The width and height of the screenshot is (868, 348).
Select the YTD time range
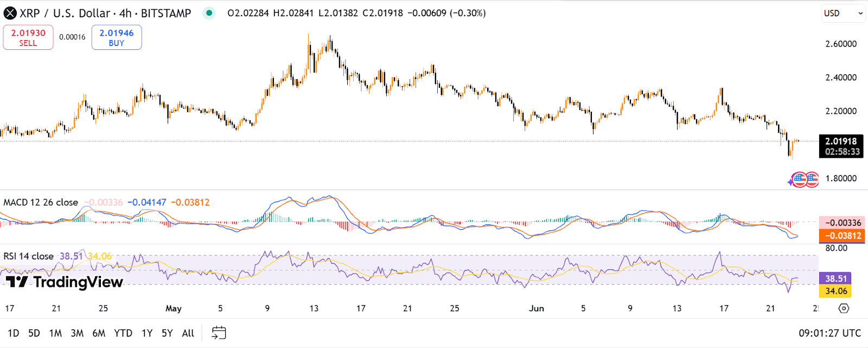(123, 333)
